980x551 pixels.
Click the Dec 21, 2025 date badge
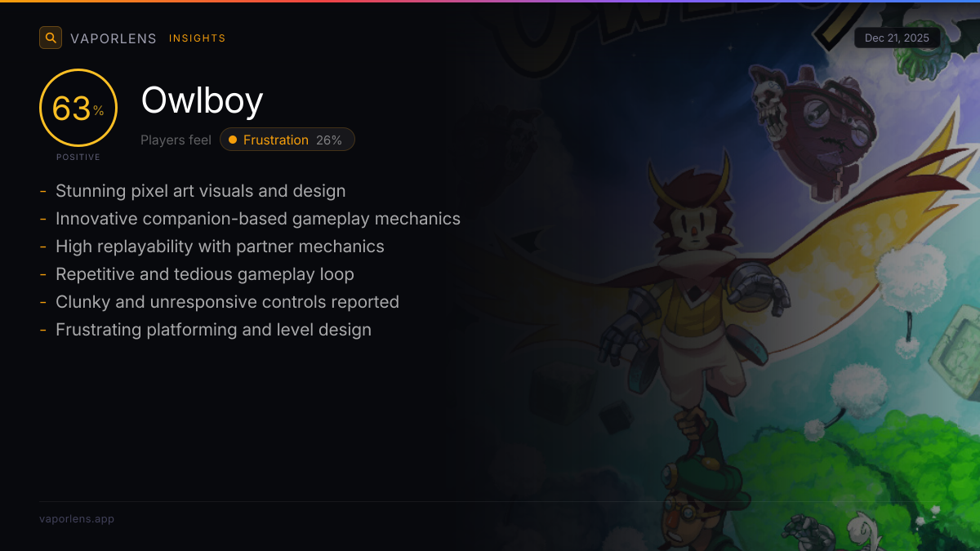click(x=898, y=38)
